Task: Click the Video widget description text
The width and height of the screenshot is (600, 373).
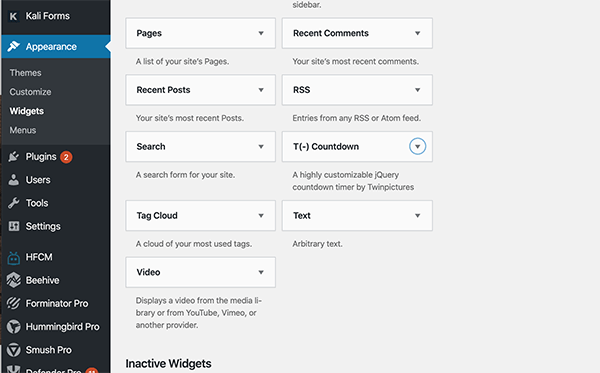Action: [x=199, y=313]
